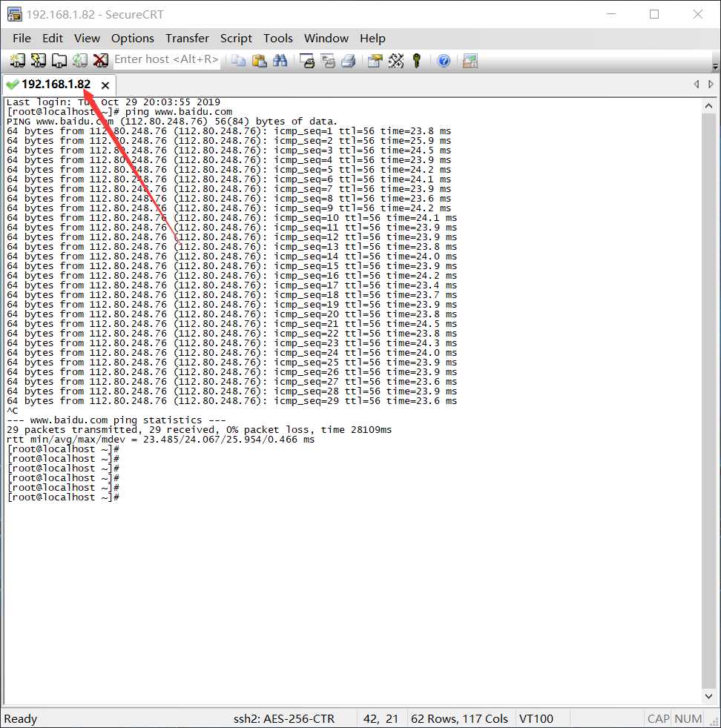Open Global Options tools icon
The height and width of the screenshot is (728, 721).
396,61
